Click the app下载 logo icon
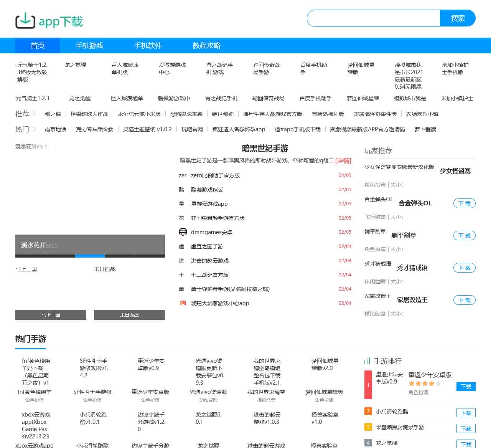This screenshot has width=491, height=448. tap(25, 21)
